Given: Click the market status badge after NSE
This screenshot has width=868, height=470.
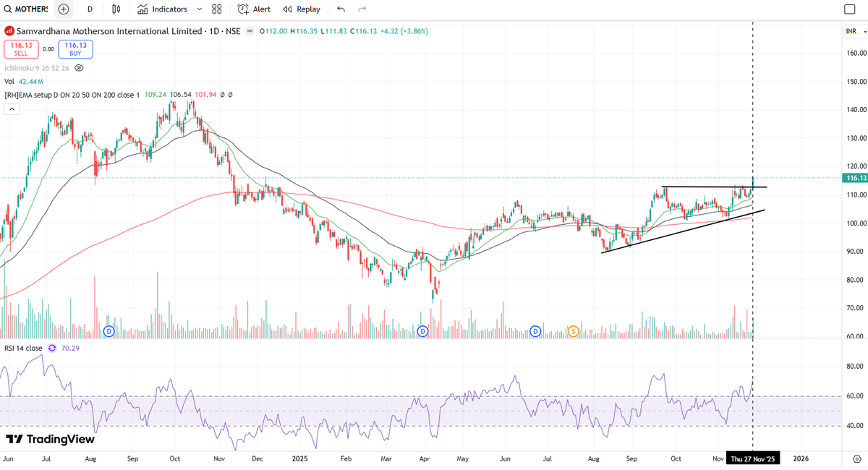Looking at the screenshot, I should pos(250,31).
